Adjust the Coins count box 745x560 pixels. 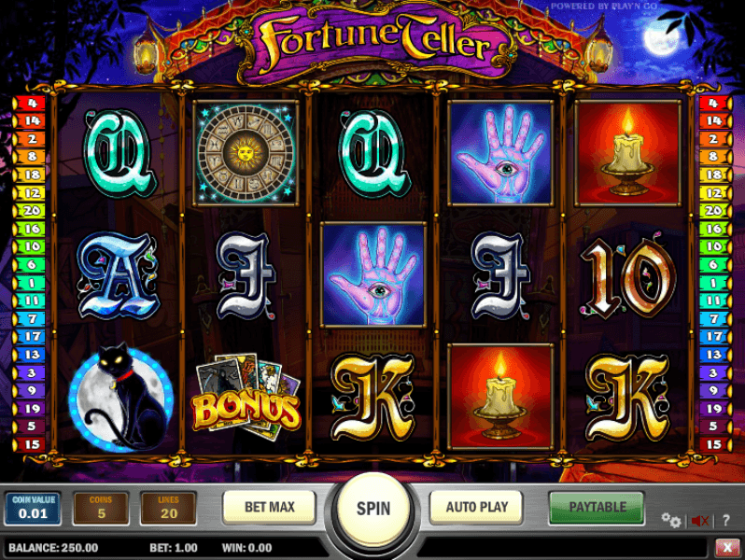tap(101, 508)
